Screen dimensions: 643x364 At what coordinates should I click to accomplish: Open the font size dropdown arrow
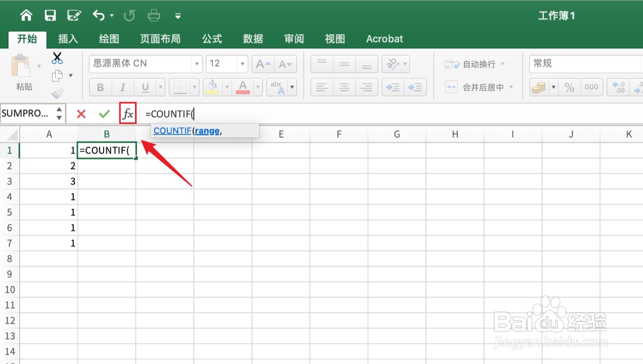pos(242,64)
